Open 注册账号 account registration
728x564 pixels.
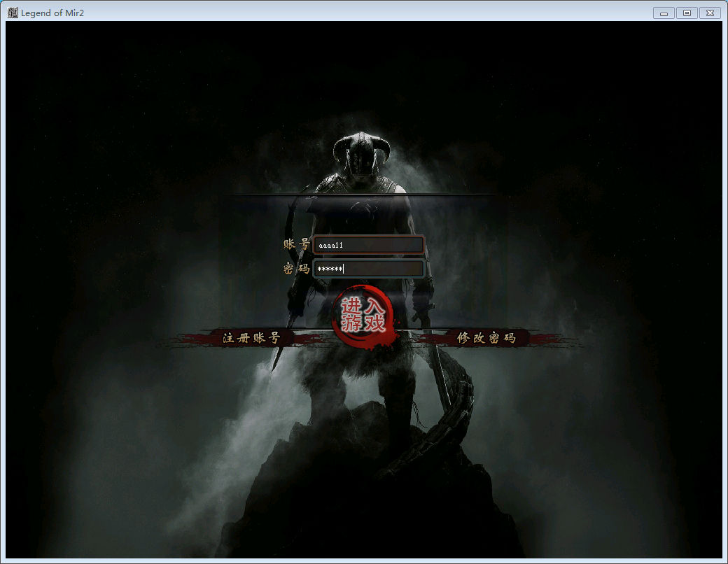251,338
